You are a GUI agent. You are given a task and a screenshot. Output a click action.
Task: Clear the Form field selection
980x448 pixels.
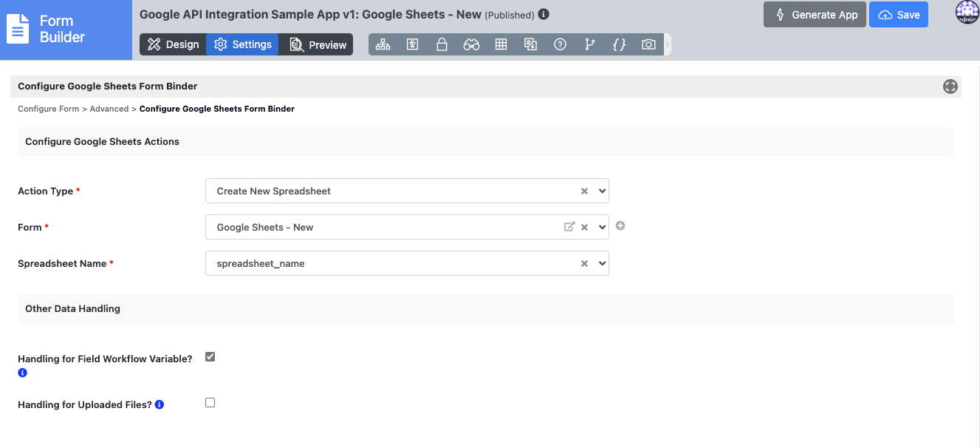click(x=584, y=227)
